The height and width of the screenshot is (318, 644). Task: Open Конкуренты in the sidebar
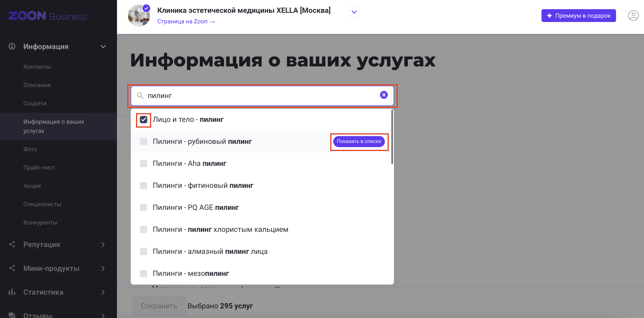(40, 222)
